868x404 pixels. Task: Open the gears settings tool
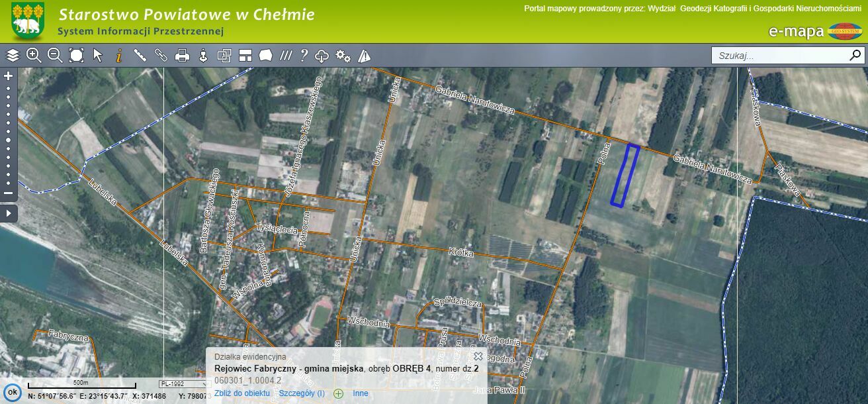tap(343, 55)
